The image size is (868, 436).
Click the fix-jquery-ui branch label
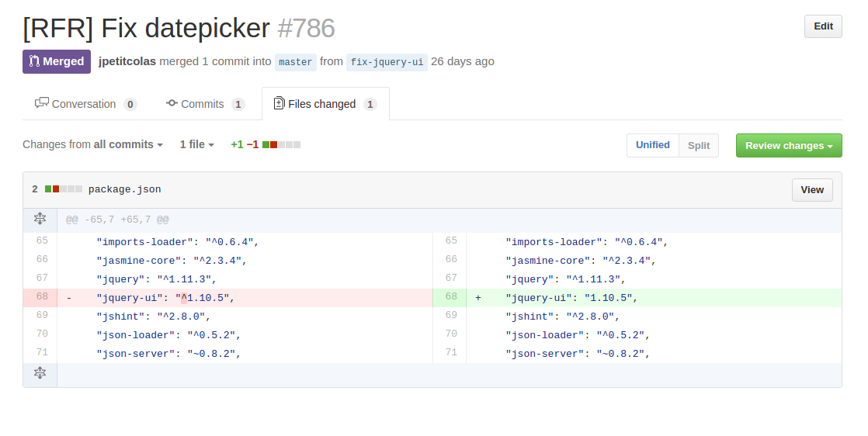(387, 62)
